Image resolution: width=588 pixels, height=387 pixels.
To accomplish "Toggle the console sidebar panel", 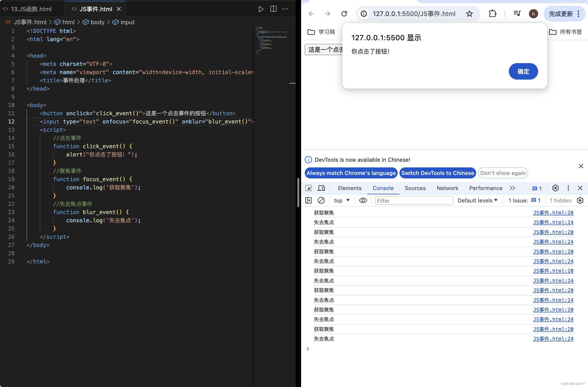I will (308, 200).
